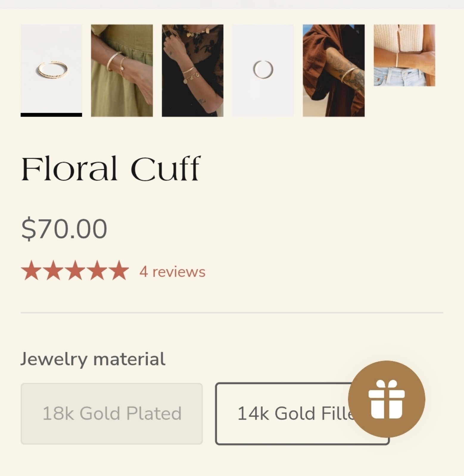
Task: Choose the 14k Gold Filled material
Action: 302,414
